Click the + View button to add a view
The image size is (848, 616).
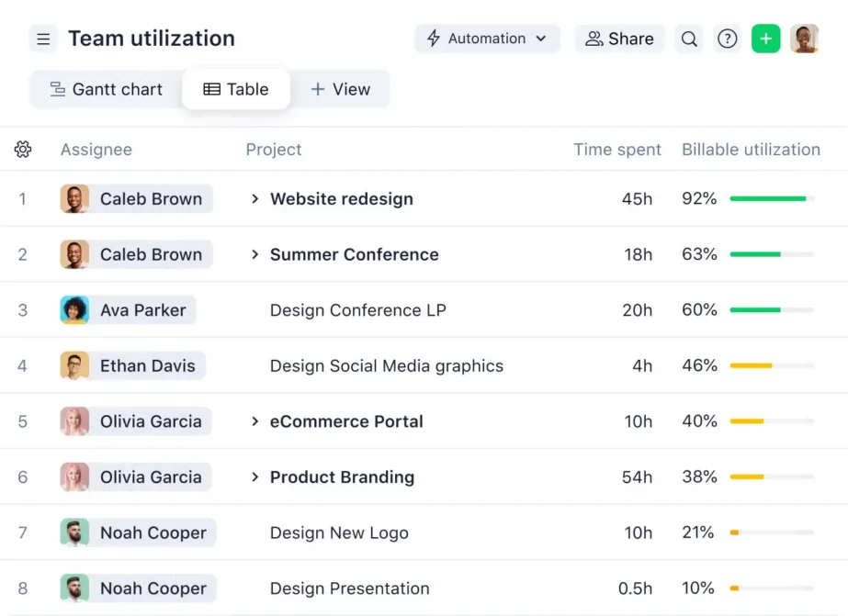tap(341, 89)
